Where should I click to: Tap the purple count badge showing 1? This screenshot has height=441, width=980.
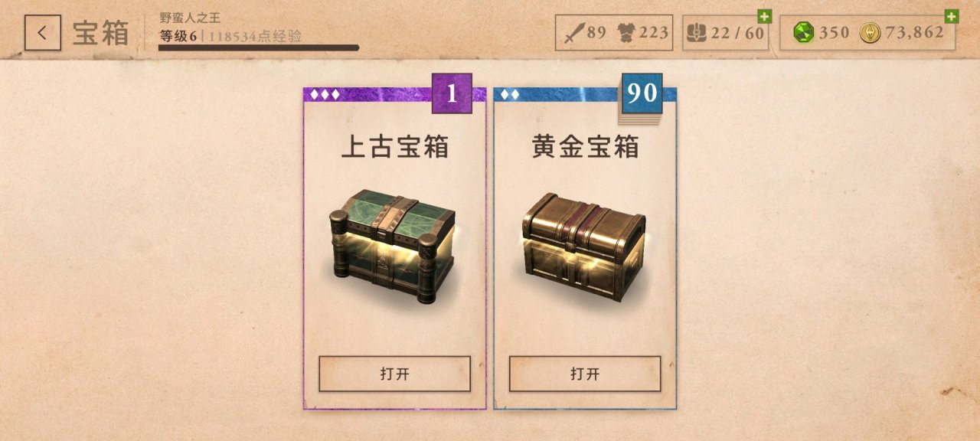tap(452, 93)
